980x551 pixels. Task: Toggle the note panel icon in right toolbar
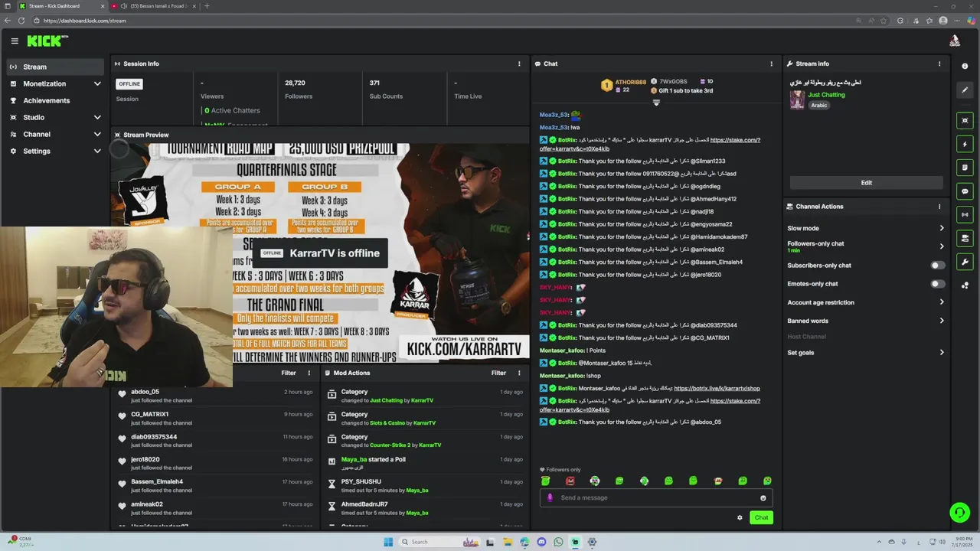pyautogui.click(x=965, y=168)
